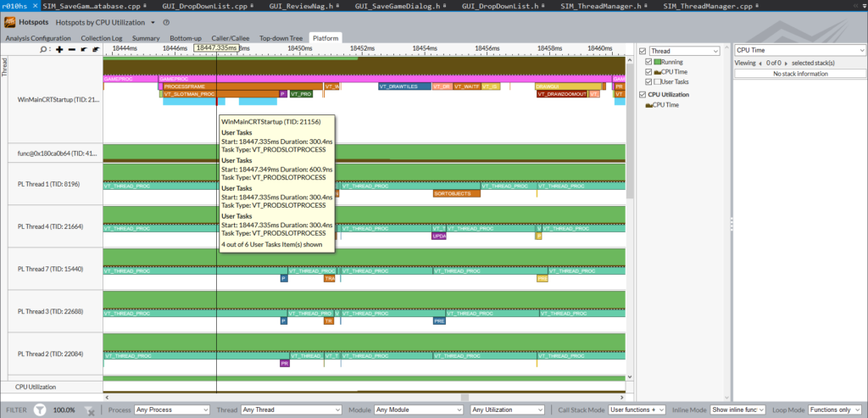The height and width of the screenshot is (418, 868).
Task: Select the Platform tab
Action: [325, 38]
